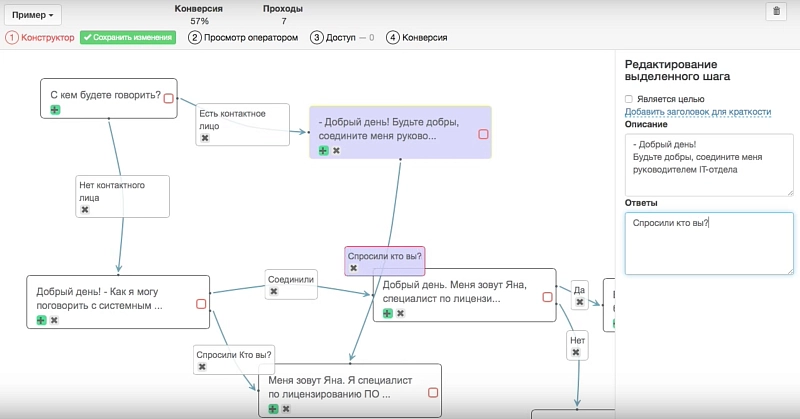Enable the "Является целью" checkbox

[629, 99]
